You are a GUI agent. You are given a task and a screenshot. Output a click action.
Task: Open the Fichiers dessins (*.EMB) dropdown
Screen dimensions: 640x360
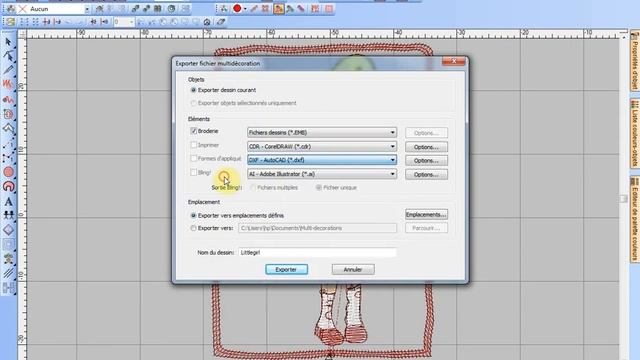(322, 133)
